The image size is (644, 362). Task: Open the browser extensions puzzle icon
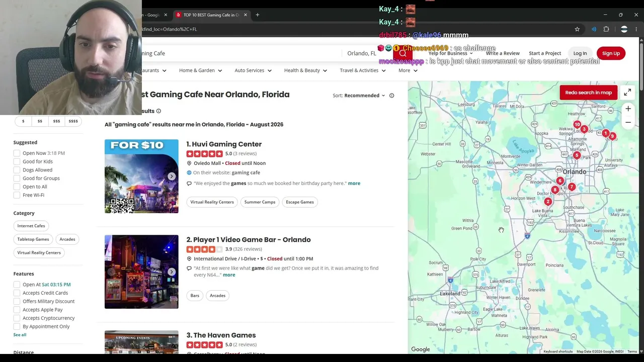click(606, 29)
